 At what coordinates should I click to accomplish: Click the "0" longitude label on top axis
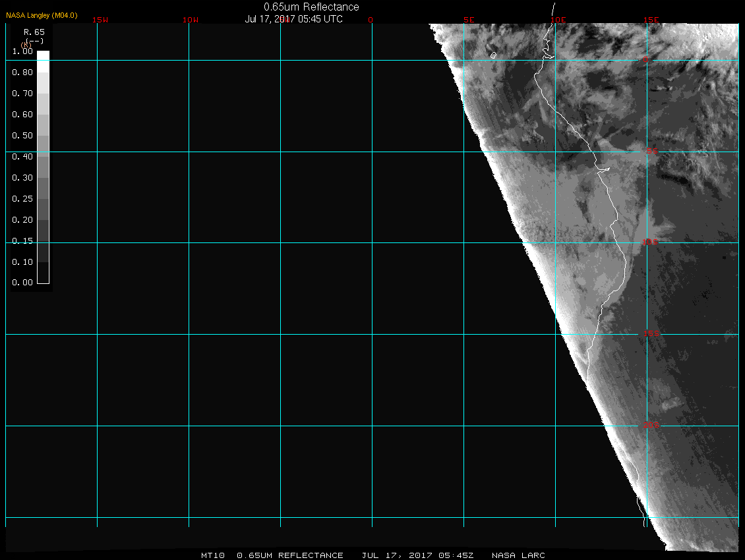tap(371, 20)
